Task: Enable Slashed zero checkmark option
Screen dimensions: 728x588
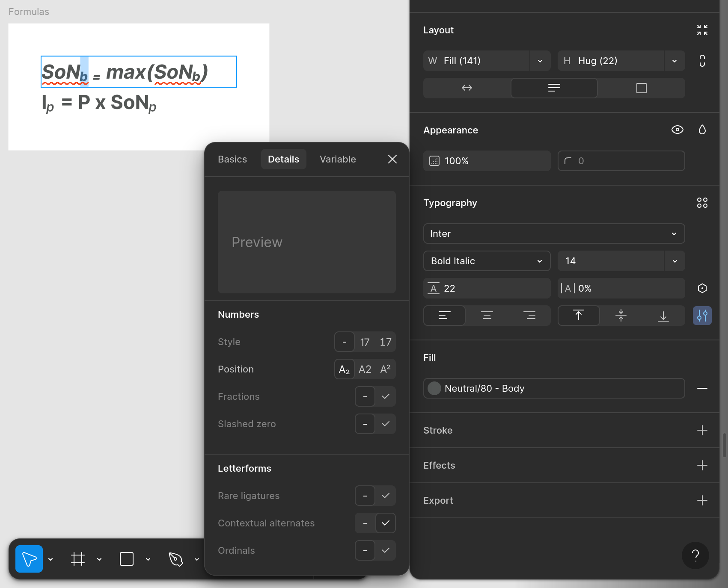Action: 385,424
